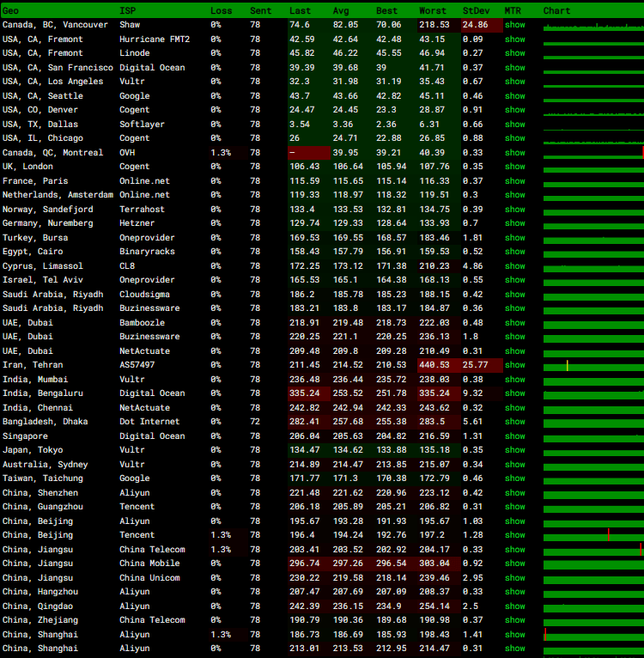Open show link for France, Paris
The image size is (644, 658).
(515, 181)
